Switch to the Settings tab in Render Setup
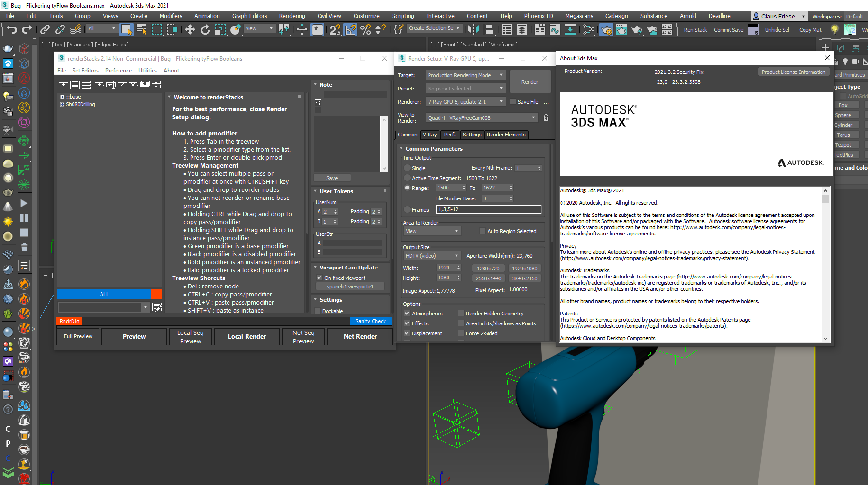 coord(472,135)
